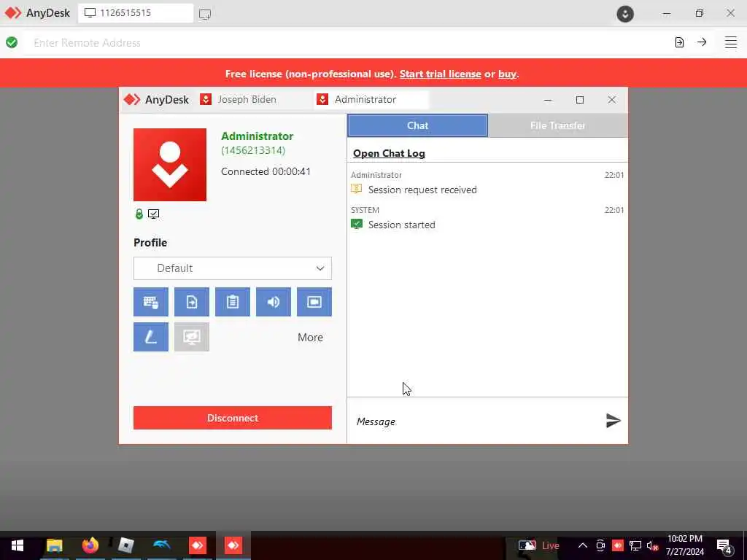Toggle clipboard access permission
This screenshot has width=747, height=560.
(x=233, y=302)
